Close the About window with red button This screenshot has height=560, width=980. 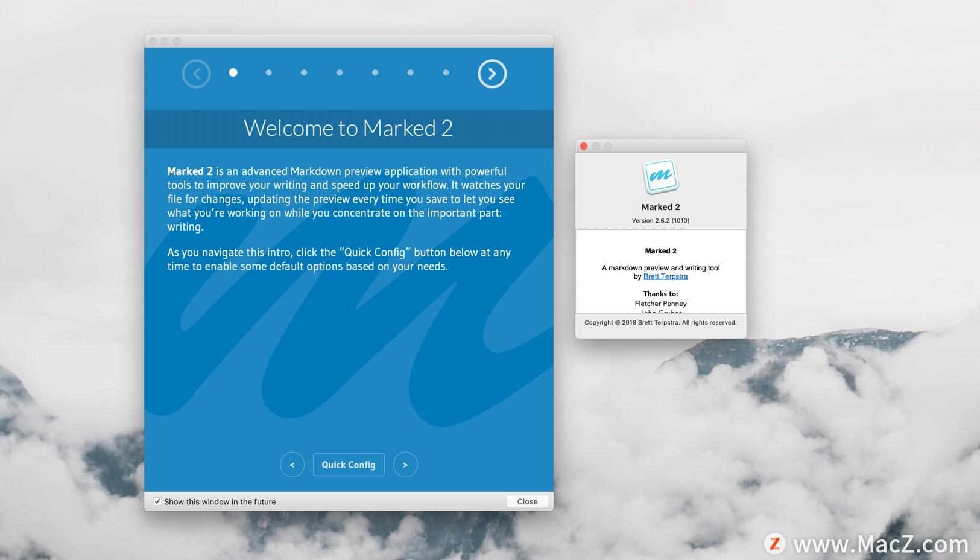584,146
